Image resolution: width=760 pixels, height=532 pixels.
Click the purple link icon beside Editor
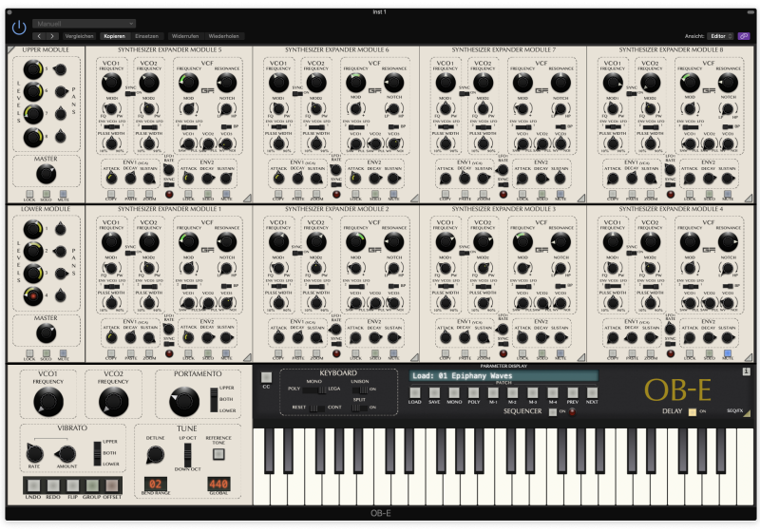coord(744,36)
